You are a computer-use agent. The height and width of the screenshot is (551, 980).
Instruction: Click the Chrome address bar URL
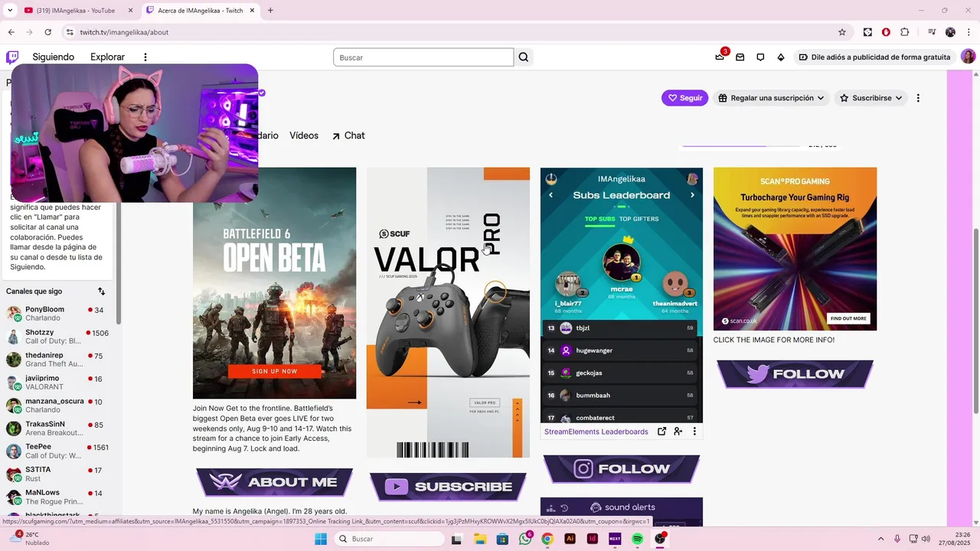point(124,32)
